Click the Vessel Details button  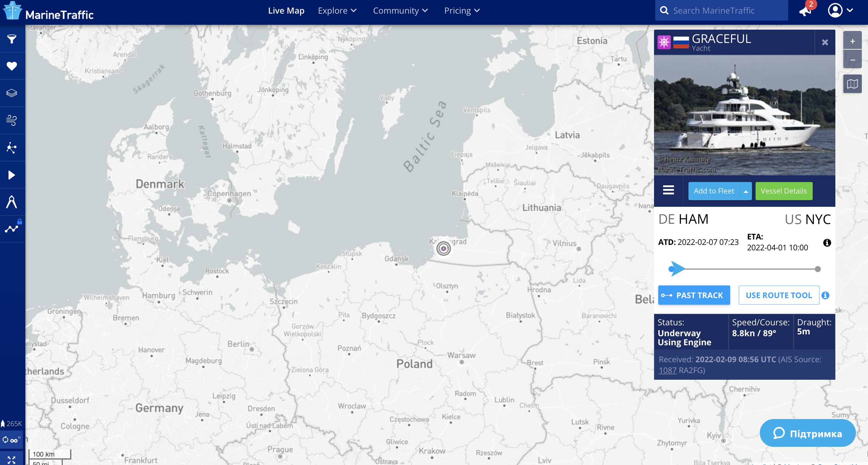(783, 191)
